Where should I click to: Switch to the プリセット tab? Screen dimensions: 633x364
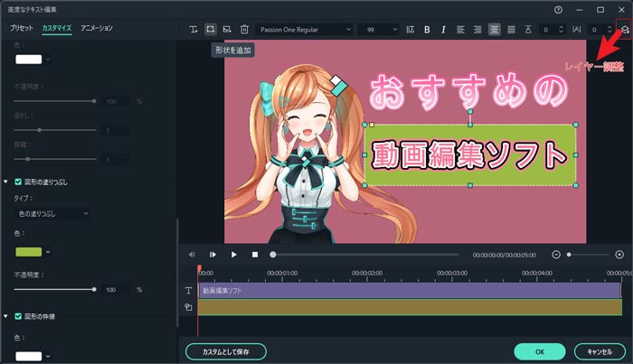tap(22, 29)
